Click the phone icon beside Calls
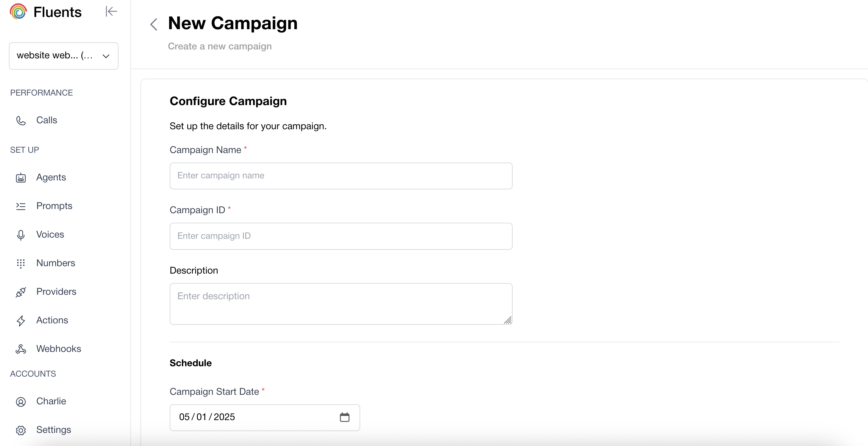 click(21, 120)
